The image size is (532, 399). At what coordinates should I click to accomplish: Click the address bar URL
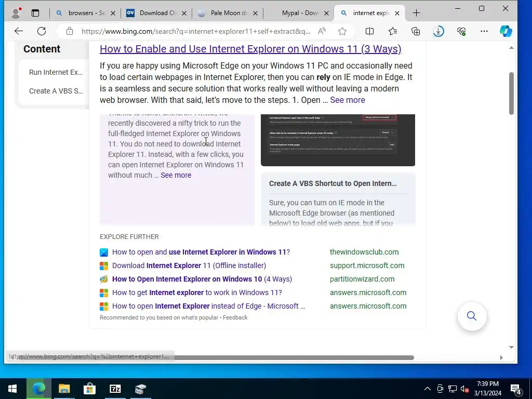(x=196, y=31)
